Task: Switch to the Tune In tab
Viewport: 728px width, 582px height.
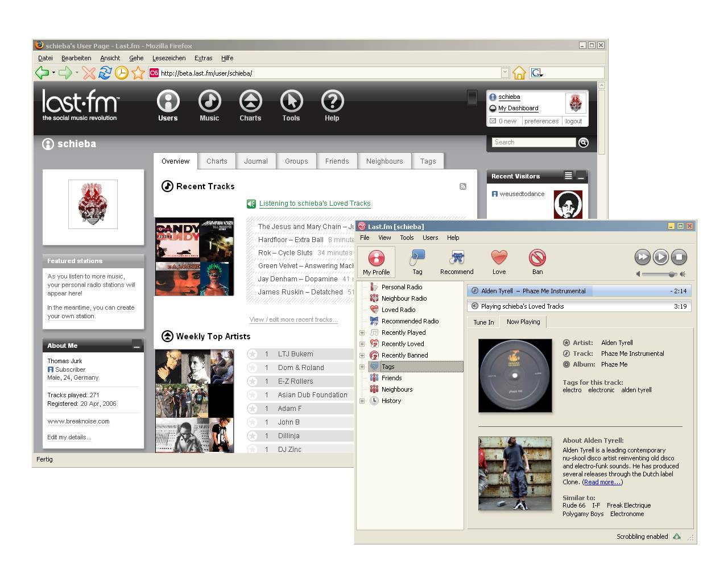Action: coord(483,322)
